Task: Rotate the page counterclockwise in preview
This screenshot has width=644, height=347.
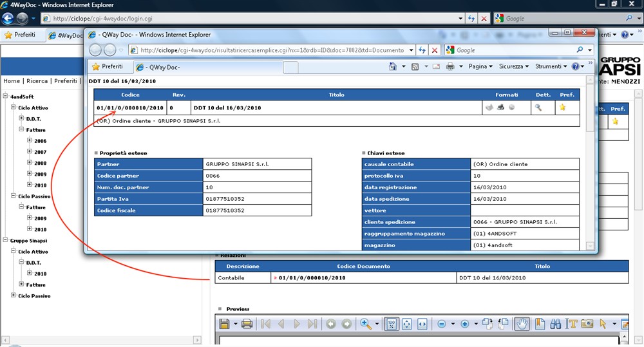Action: pos(503,324)
